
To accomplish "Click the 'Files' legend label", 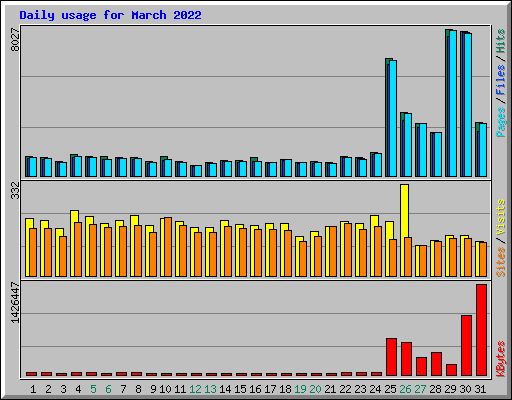I will click(501, 80).
